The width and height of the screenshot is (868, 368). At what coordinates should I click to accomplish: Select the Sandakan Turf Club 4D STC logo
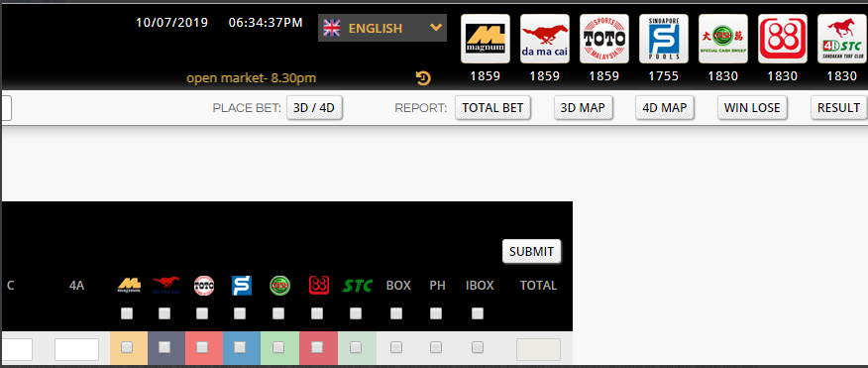pyautogui.click(x=842, y=39)
